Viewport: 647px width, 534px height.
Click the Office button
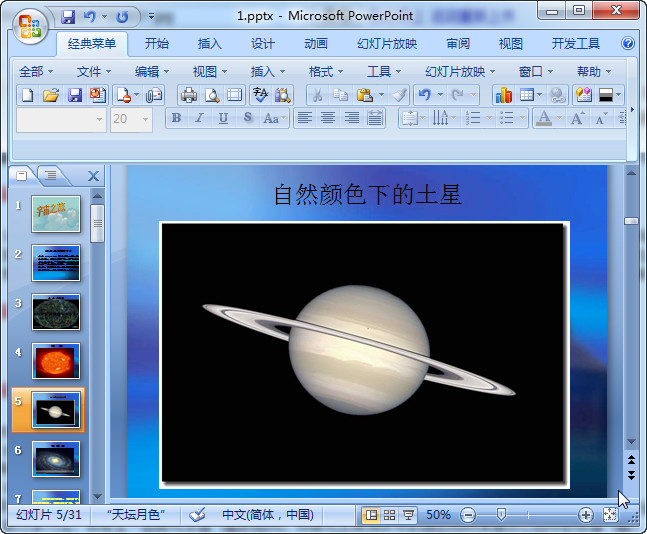pyautogui.click(x=30, y=26)
